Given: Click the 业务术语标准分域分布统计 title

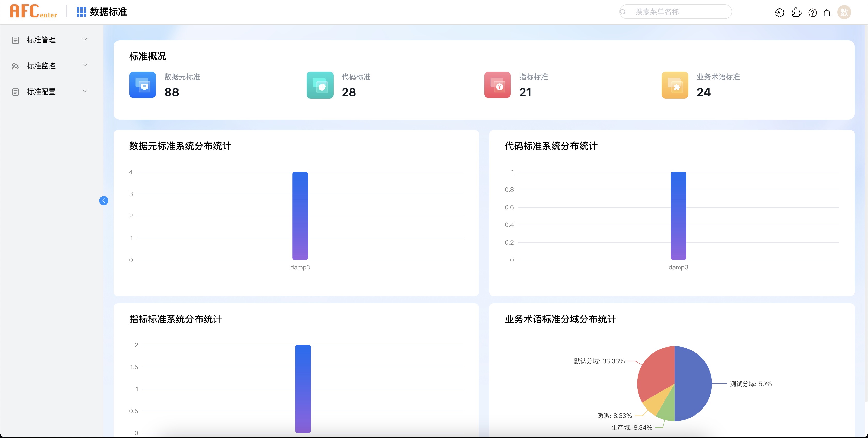Looking at the screenshot, I should tap(560, 319).
